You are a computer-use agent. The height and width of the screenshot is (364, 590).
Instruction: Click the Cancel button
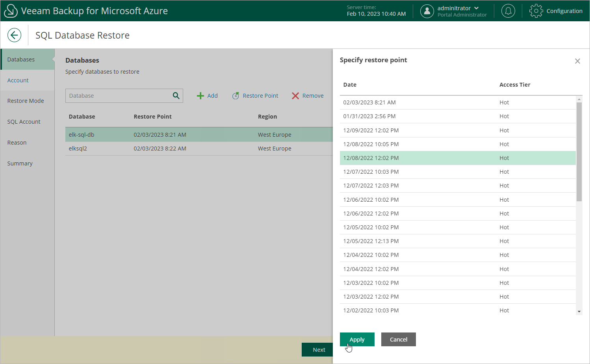point(399,340)
